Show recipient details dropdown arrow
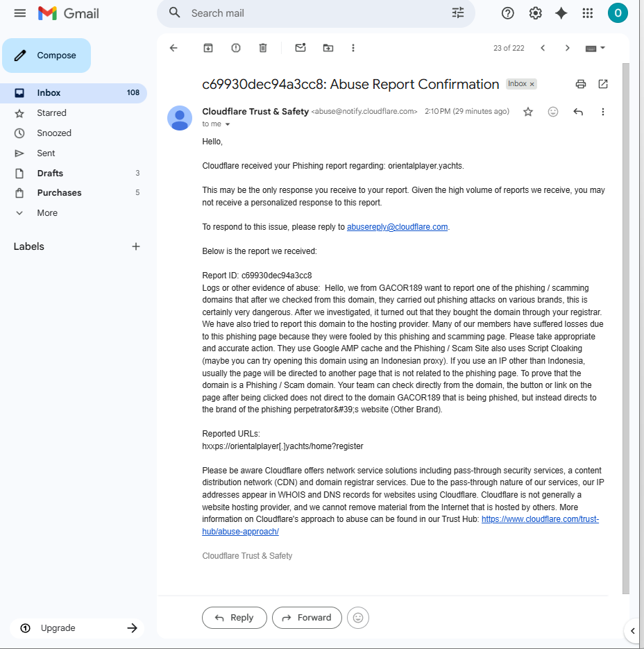 click(227, 124)
